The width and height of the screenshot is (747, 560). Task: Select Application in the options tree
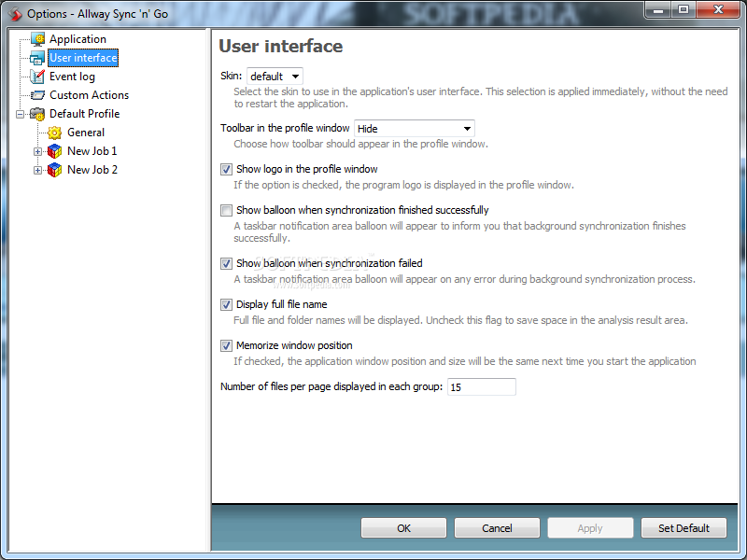click(78, 39)
